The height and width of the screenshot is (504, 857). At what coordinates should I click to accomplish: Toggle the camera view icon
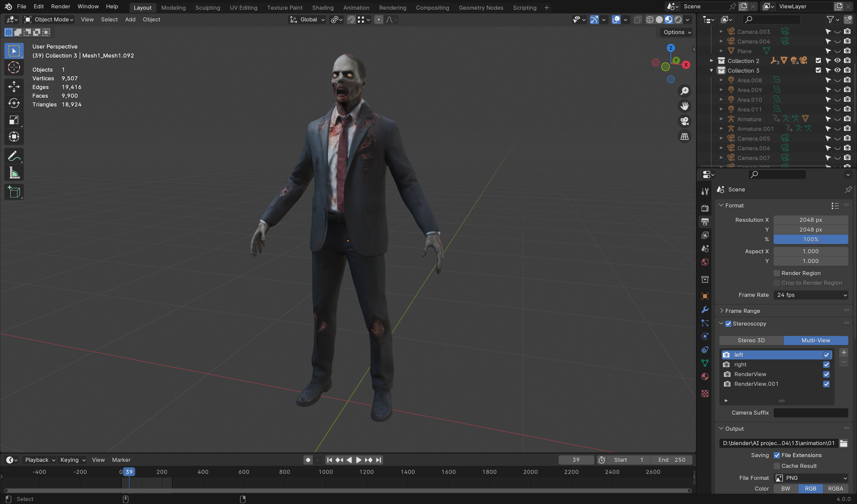click(684, 121)
